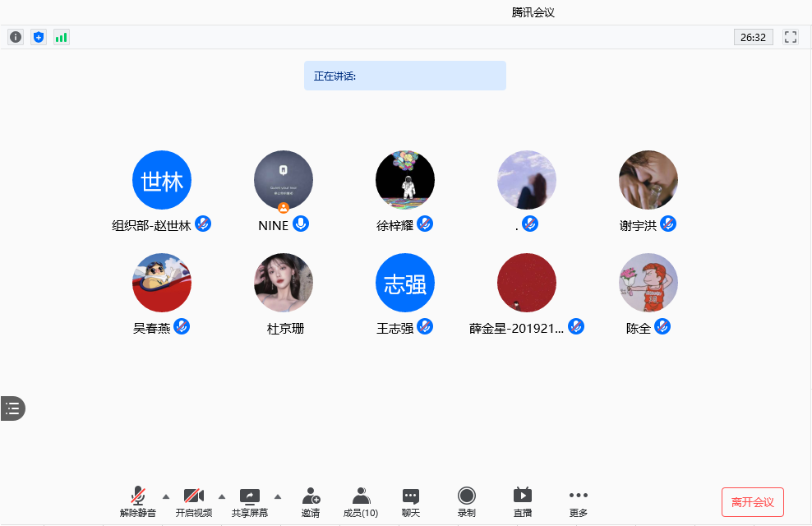The height and width of the screenshot is (526, 812).
Task: Click the name label 吴春燕
Action: 151,328
